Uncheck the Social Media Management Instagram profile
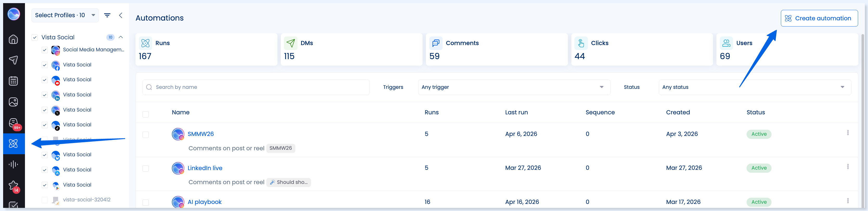This screenshot has width=868, height=211. (x=44, y=50)
